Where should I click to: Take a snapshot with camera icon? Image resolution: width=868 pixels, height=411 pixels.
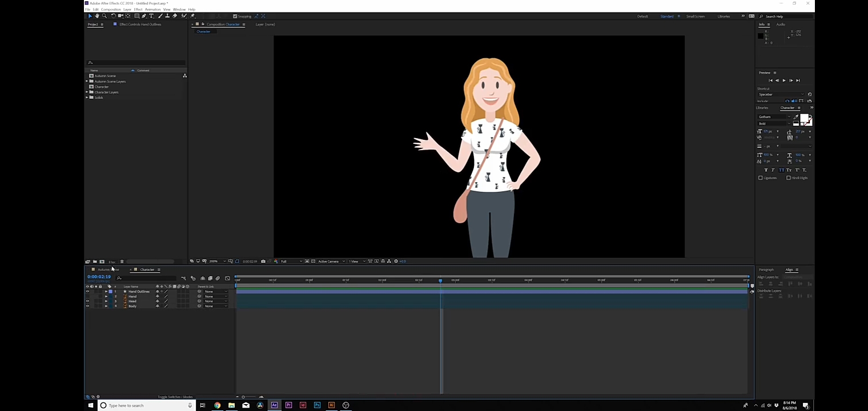click(x=263, y=261)
